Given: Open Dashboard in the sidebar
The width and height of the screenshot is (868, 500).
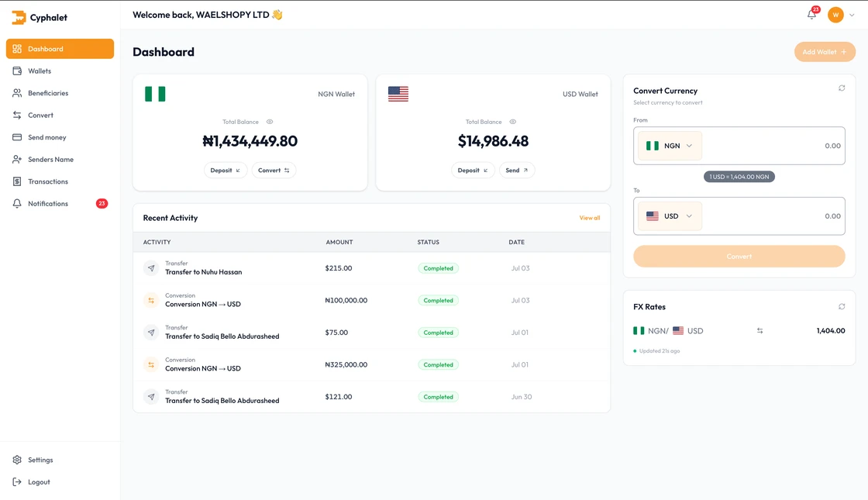Looking at the screenshot, I should (60, 49).
